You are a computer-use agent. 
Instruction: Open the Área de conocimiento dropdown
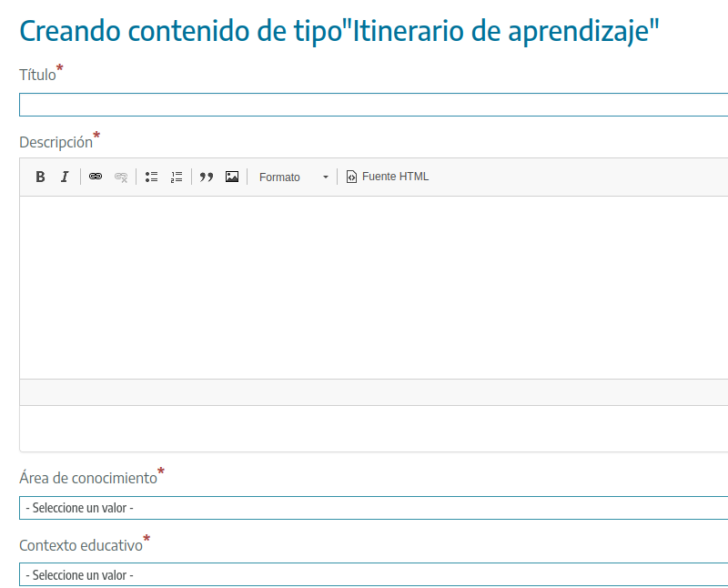tap(373, 508)
